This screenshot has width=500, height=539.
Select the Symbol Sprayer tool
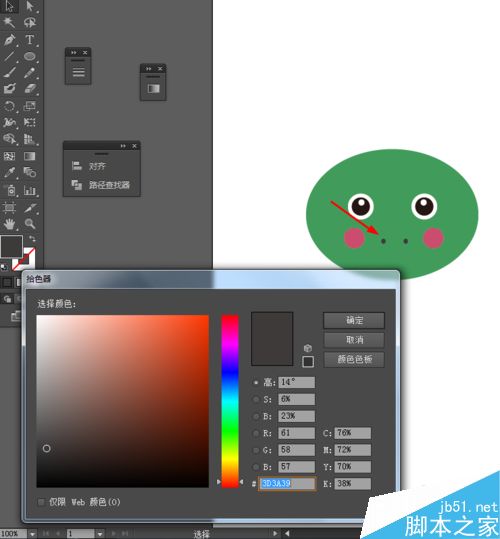[x=9, y=190]
